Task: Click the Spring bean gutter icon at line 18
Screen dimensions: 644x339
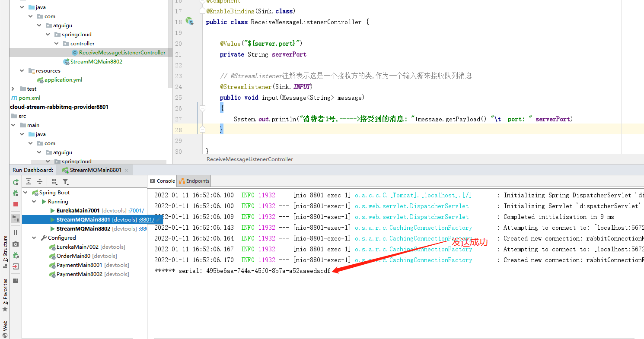Action: [x=189, y=21]
